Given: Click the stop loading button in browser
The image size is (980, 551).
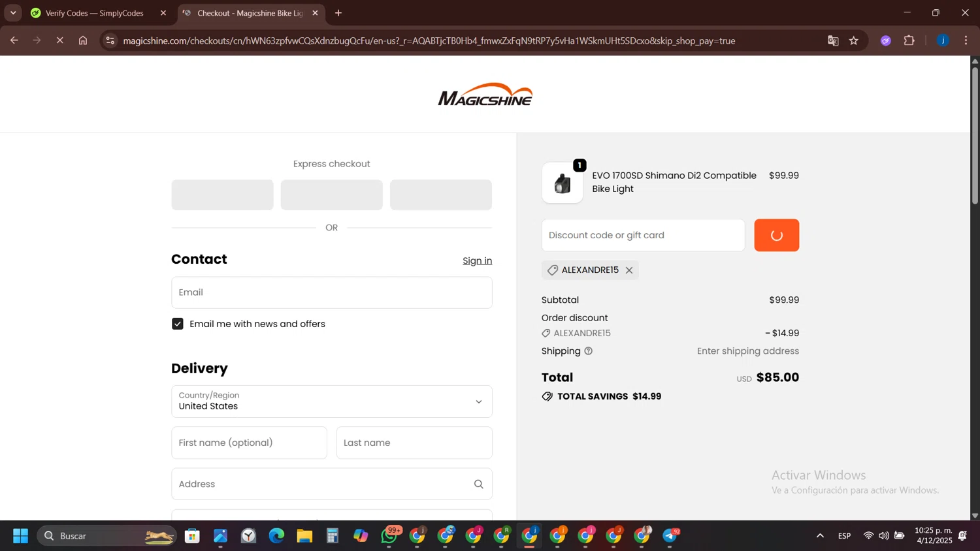Looking at the screenshot, I should tap(59, 40).
